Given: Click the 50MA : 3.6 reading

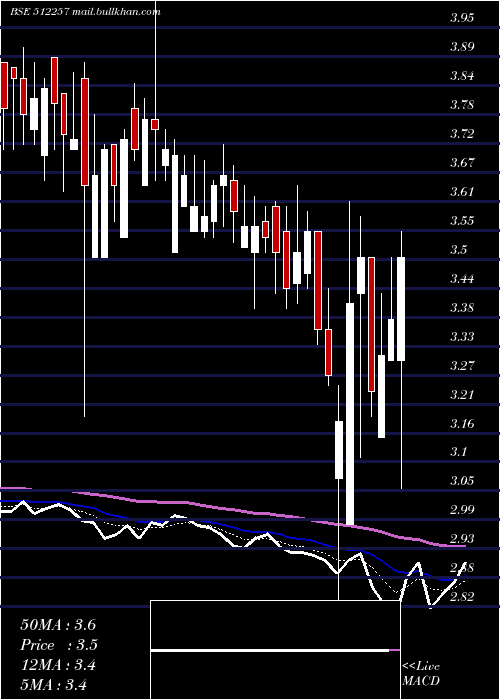Looking at the screenshot, I should coord(58,625).
